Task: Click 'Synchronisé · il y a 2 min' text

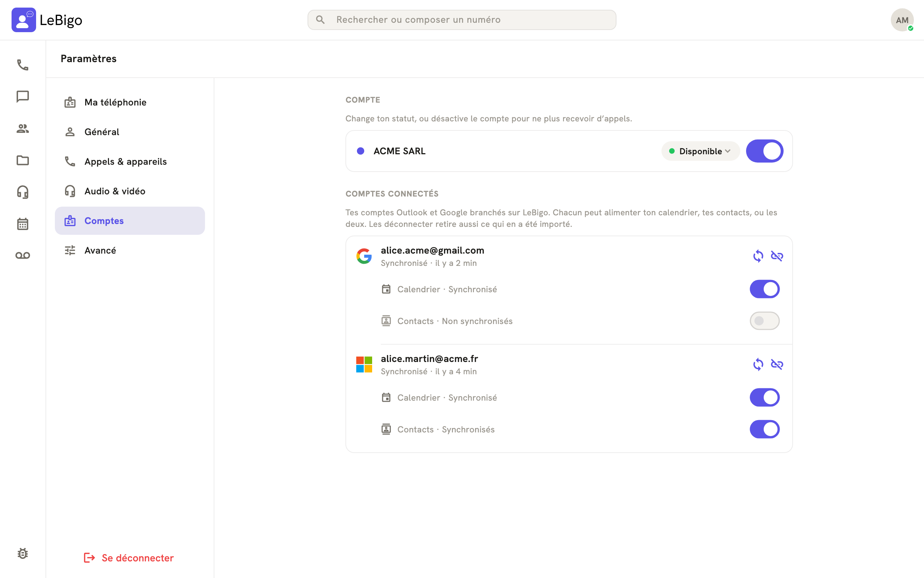Action: point(429,263)
